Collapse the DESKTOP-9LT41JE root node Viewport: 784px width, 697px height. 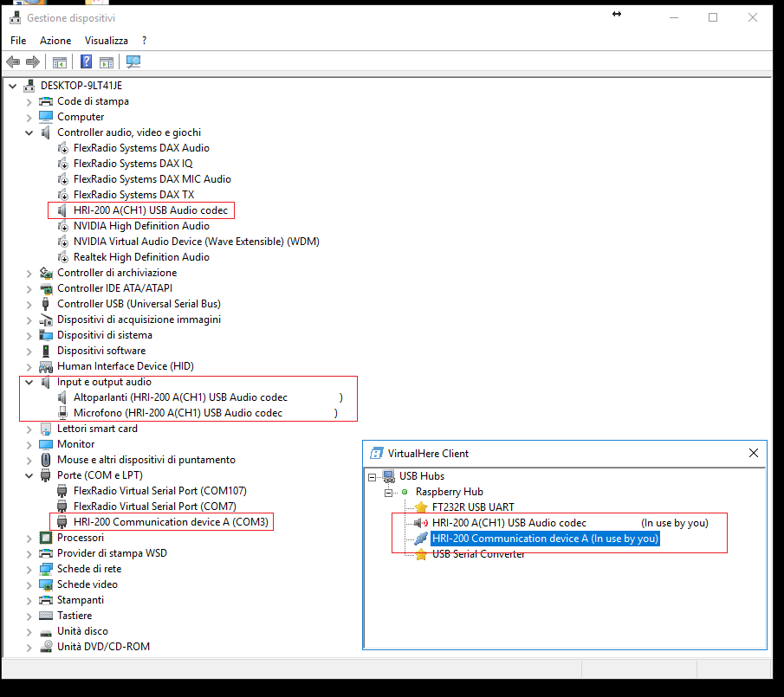pos(12,86)
